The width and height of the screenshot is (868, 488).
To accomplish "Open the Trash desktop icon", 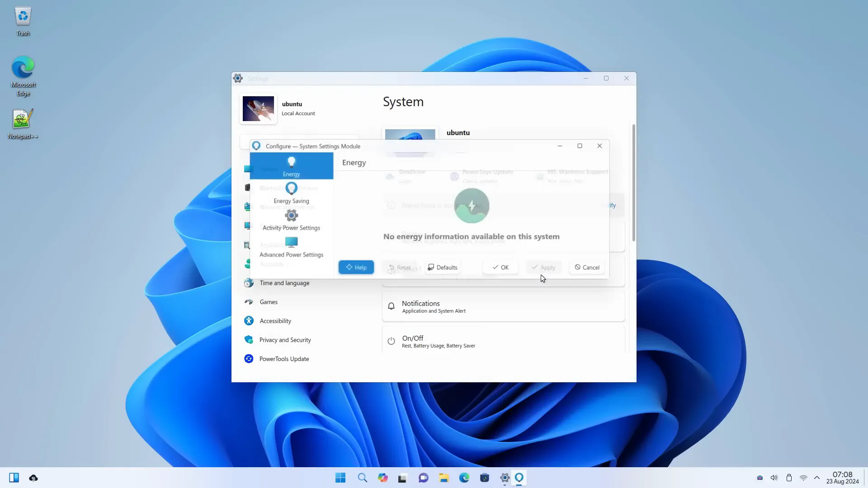I will pyautogui.click(x=23, y=21).
